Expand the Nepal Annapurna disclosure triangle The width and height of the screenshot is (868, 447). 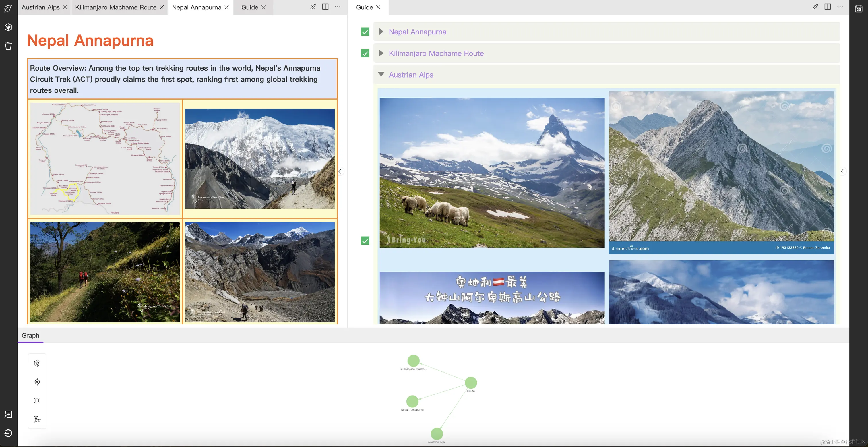[381, 32]
